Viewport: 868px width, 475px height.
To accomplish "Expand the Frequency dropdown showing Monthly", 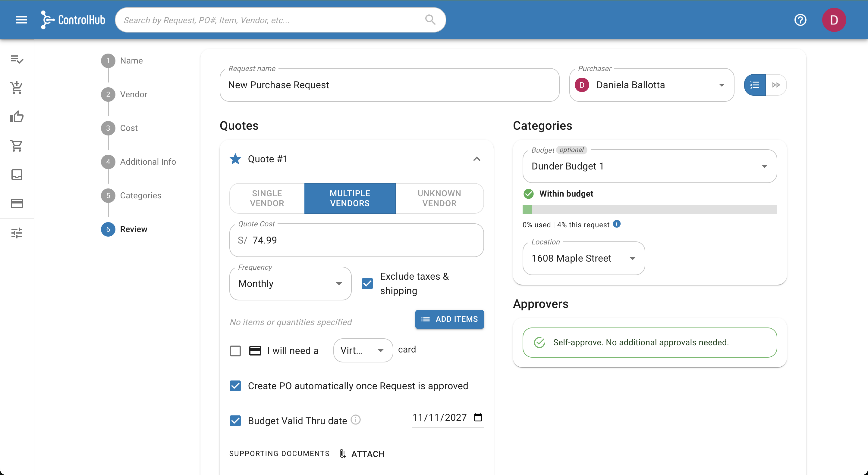I will [339, 284].
